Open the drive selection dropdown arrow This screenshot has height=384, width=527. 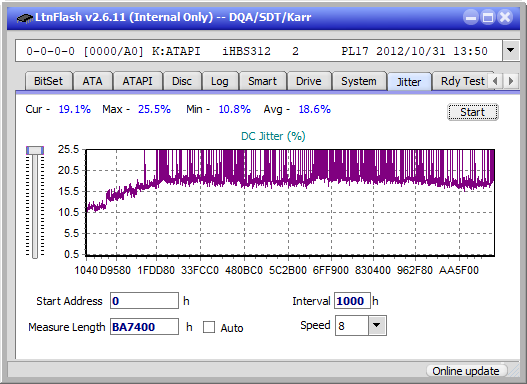(511, 51)
